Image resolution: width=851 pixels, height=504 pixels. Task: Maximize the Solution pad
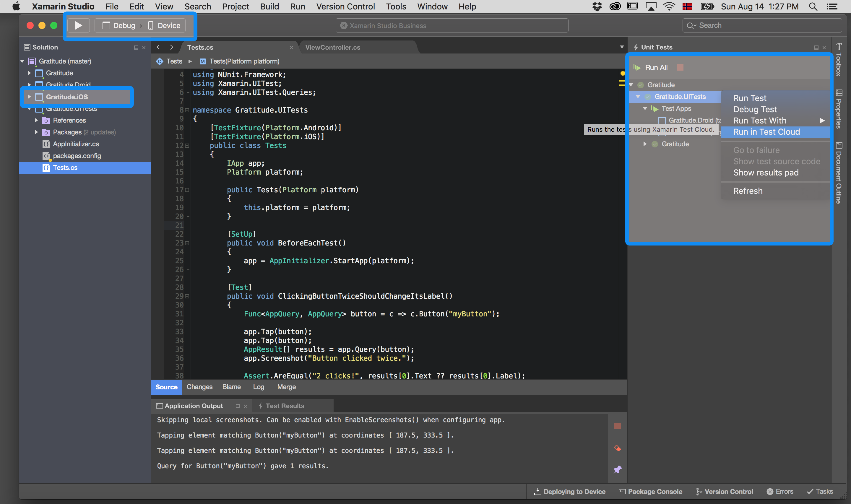136,48
